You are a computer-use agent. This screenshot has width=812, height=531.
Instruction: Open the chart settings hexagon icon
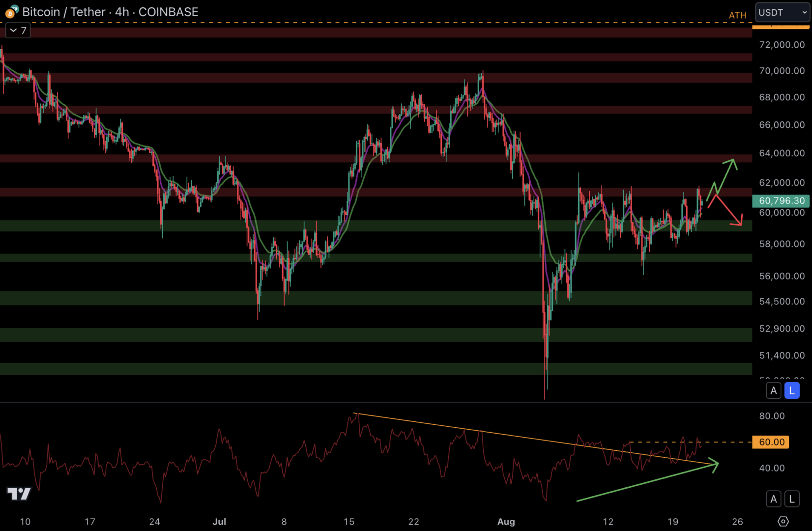(x=783, y=521)
